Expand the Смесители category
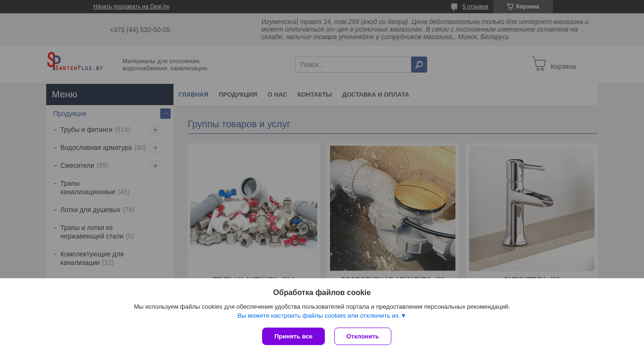Image resolution: width=644 pixels, height=362 pixels. pos(155,166)
